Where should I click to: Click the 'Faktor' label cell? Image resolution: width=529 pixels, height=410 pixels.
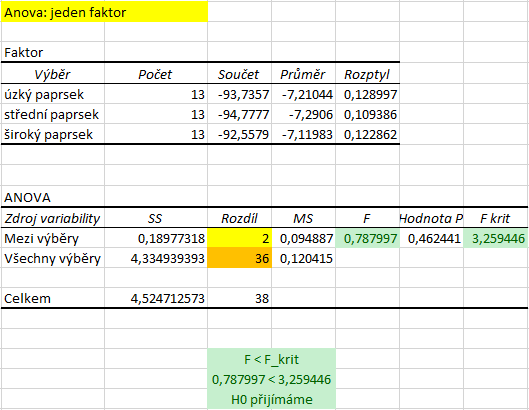[x=53, y=52]
